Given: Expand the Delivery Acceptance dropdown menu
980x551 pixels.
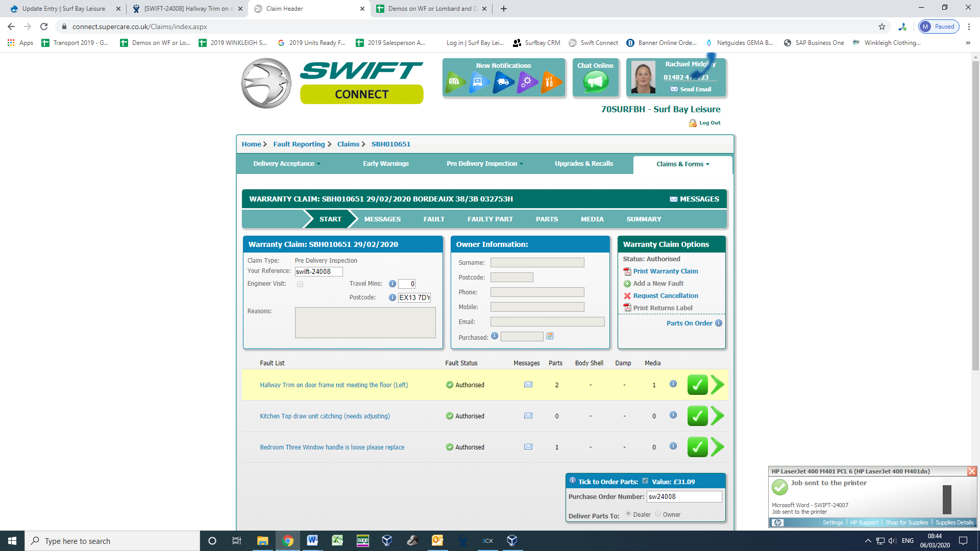Looking at the screenshot, I should point(287,164).
